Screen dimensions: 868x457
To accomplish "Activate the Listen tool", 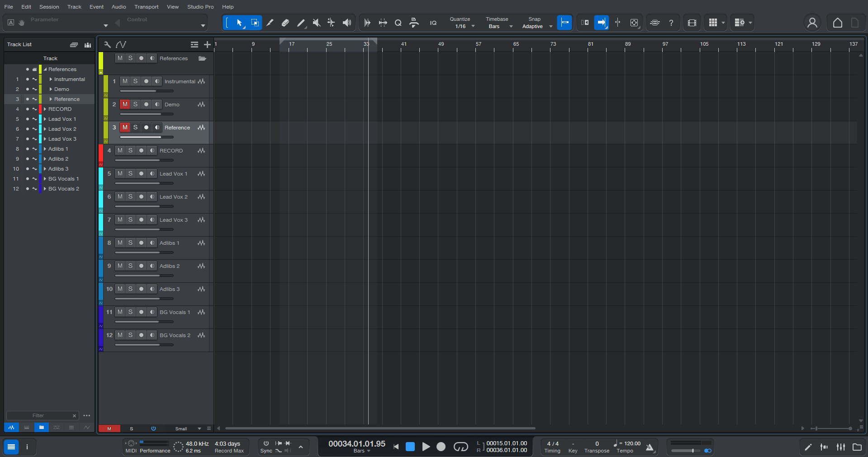I will pyautogui.click(x=346, y=23).
